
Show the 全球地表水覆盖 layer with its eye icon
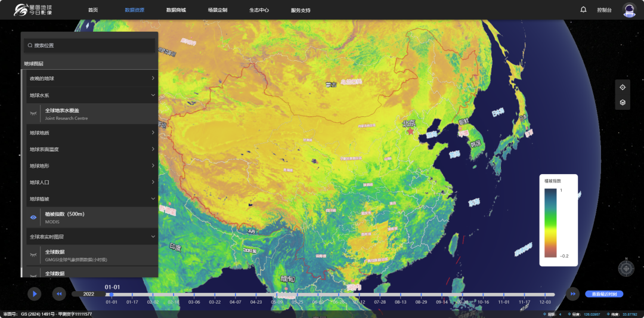(33, 114)
